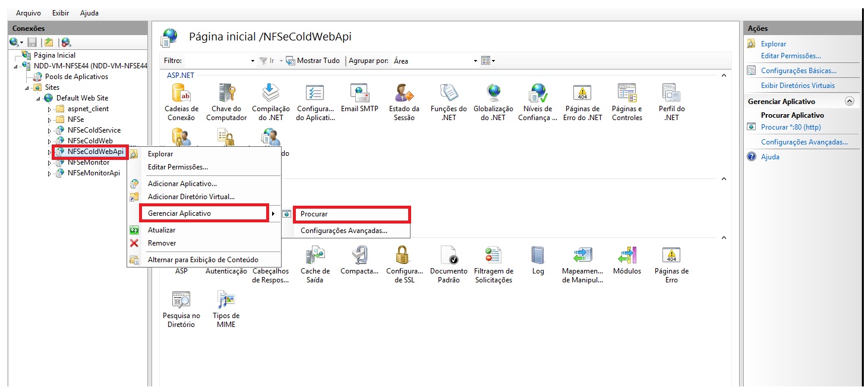The image size is (868, 390).
Task: Select Gerenciar Aplicativo context menu item
Action: [x=204, y=213]
